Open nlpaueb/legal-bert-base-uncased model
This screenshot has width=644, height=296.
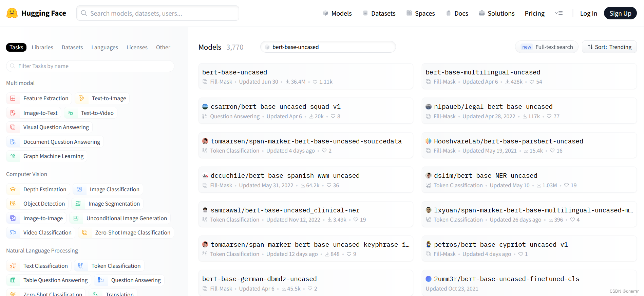coord(529,111)
